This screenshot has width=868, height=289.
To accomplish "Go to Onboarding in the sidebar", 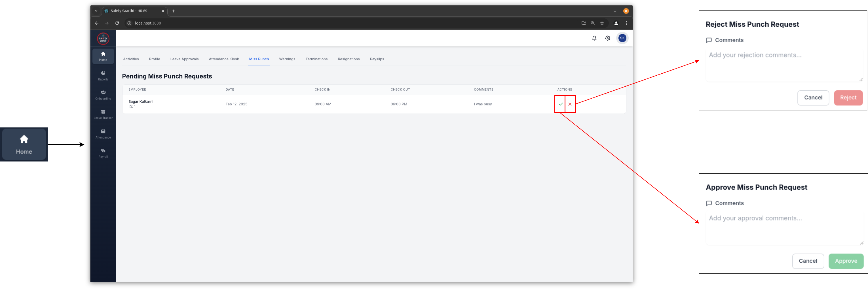I will click(x=103, y=95).
